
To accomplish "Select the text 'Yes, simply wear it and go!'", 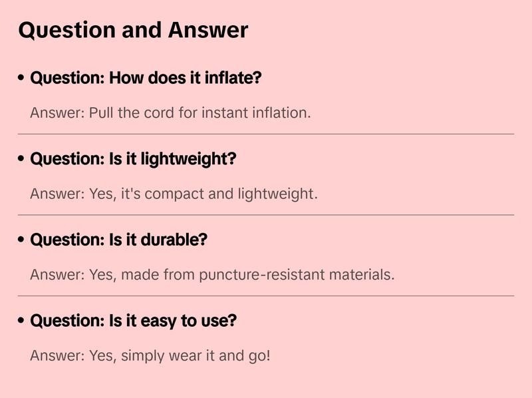I will 180,356.
